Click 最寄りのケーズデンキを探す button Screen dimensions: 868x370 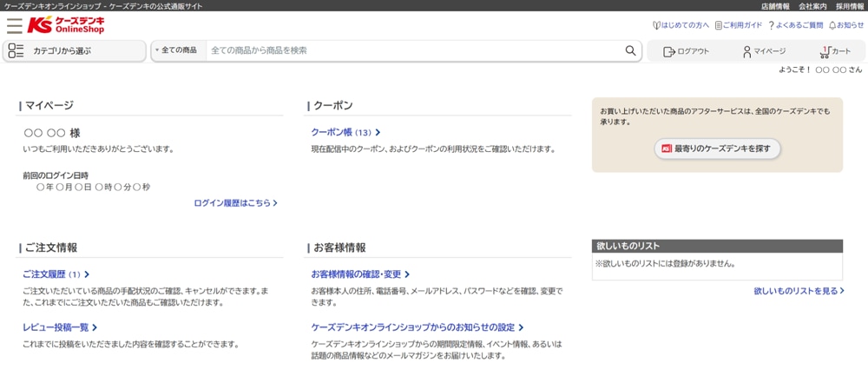click(x=718, y=149)
